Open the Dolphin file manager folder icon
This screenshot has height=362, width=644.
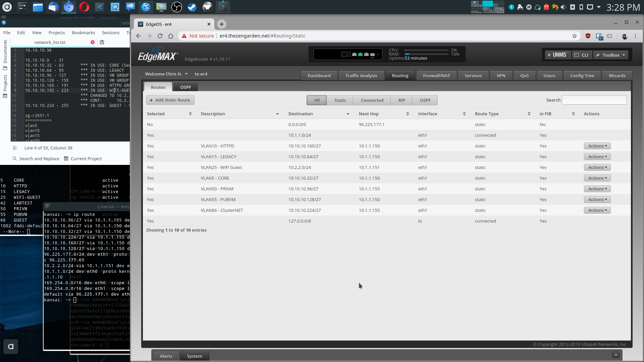coord(38,7)
